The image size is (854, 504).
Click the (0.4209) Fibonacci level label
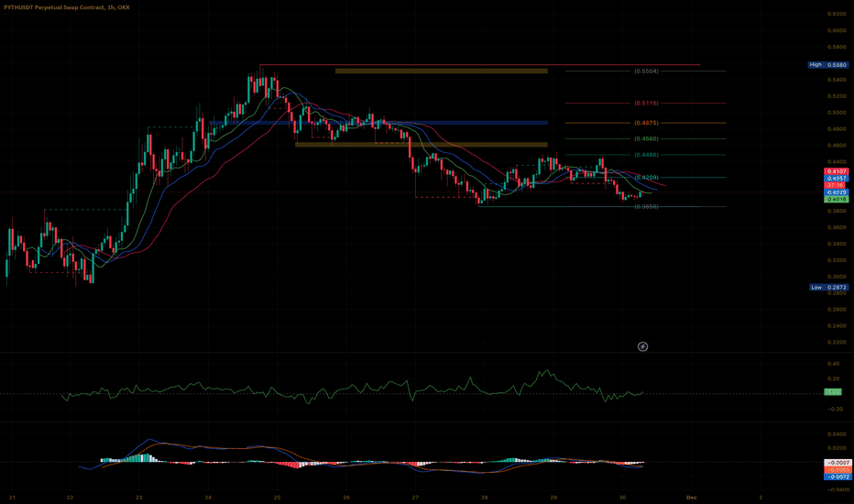click(x=646, y=178)
